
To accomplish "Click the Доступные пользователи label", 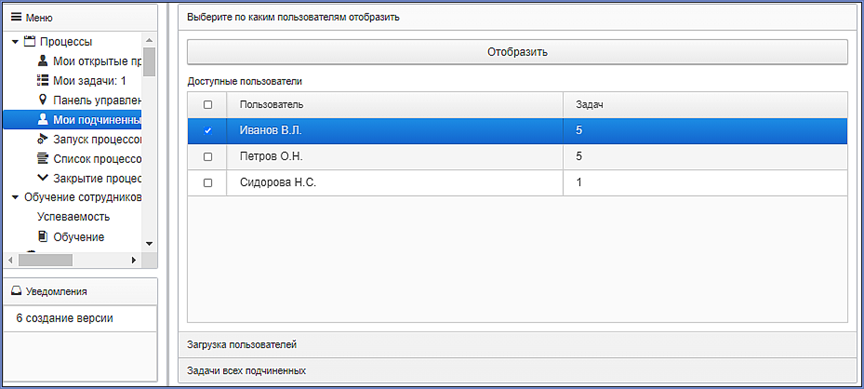I will 245,82.
